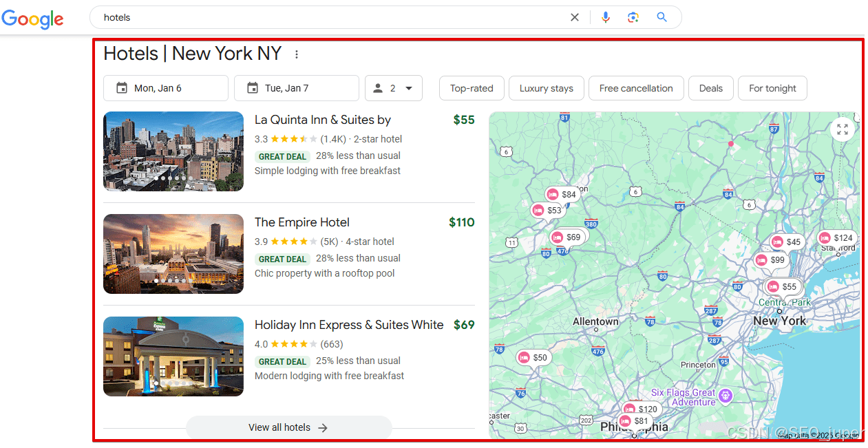Select the $120 hotel map pin

[x=641, y=409]
